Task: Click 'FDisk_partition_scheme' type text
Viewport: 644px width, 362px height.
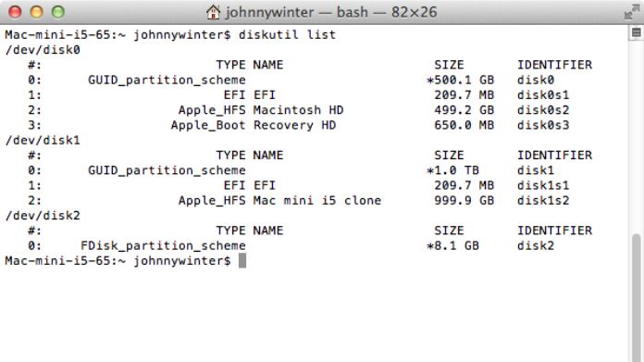Action: [163, 245]
